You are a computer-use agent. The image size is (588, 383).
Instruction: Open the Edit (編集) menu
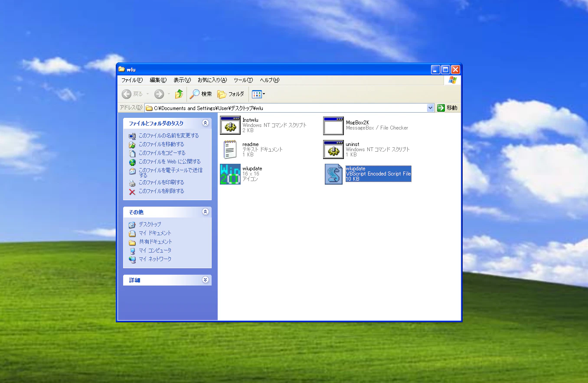[x=158, y=80]
